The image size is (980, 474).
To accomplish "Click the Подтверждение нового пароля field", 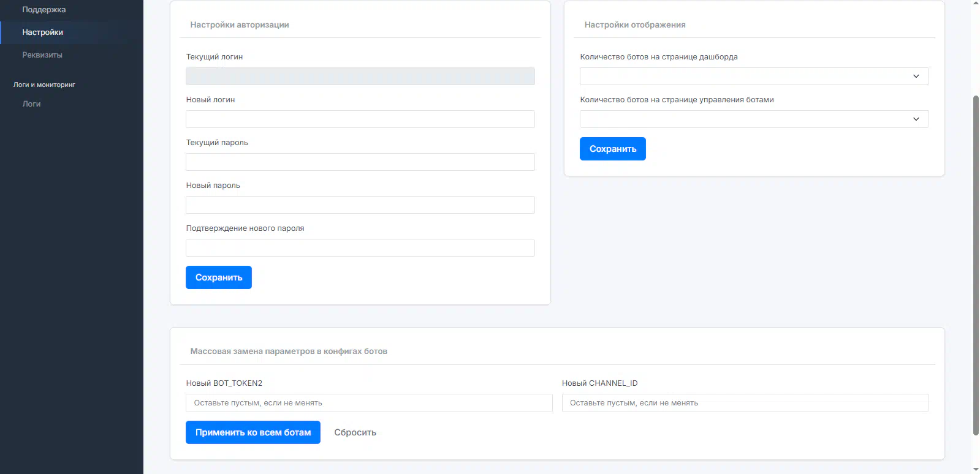I will [x=360, y=248].
